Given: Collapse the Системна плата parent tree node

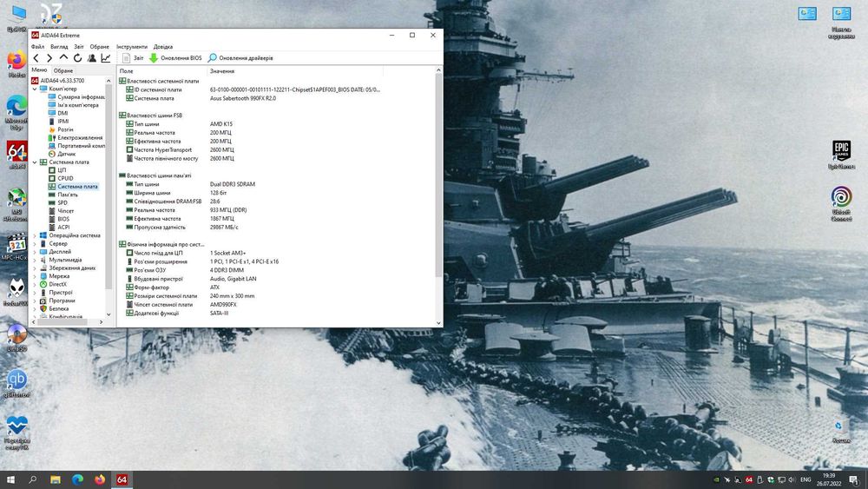Looking at the screenshot, I should click(x=35, y=162).
